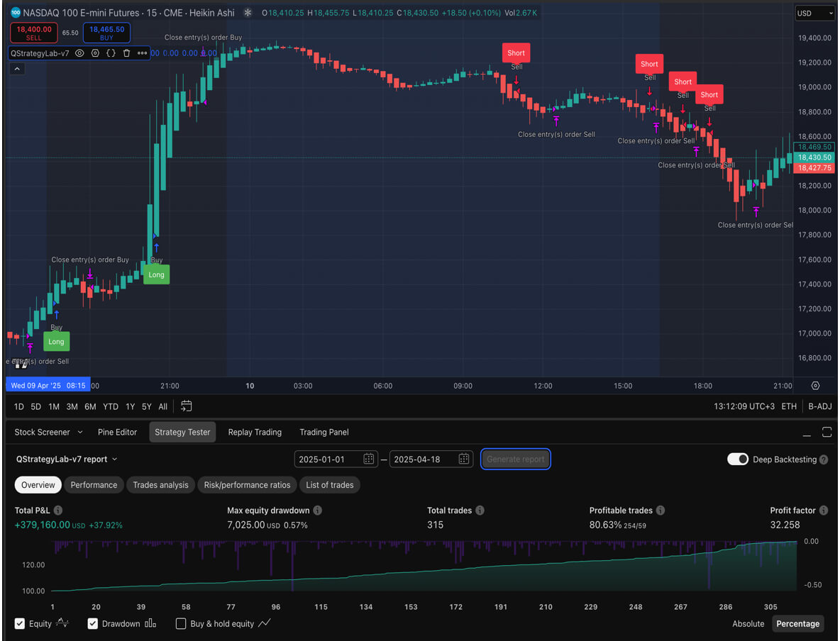
Task: Click the 18,465.50 BUY button
Action: point(106,33)
